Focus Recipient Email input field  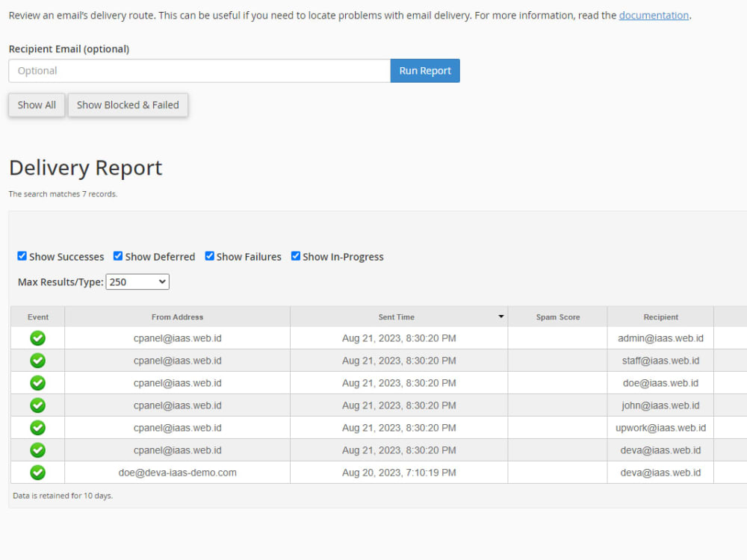199,71
